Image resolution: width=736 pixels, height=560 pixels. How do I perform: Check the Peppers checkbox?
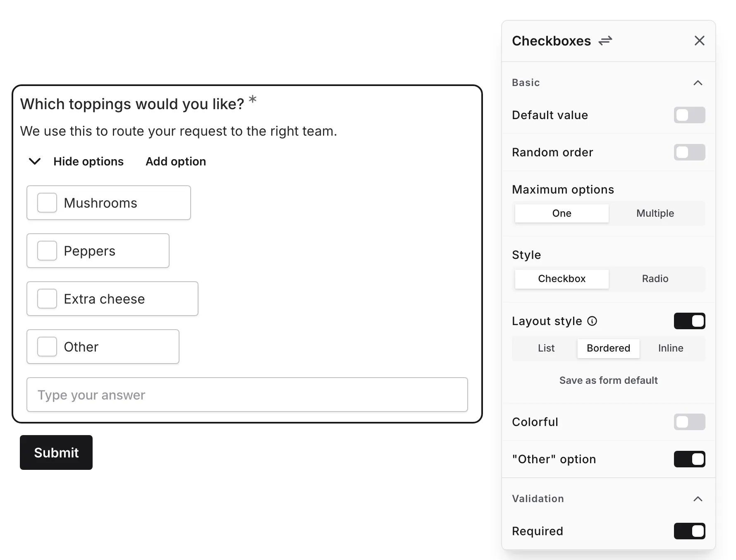(47, 251)
